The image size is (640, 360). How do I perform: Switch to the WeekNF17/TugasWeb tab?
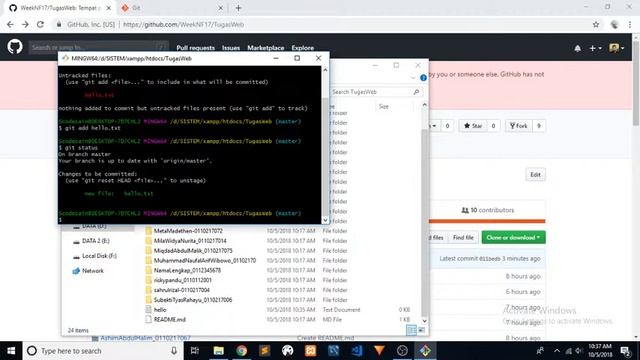(60, 8)
